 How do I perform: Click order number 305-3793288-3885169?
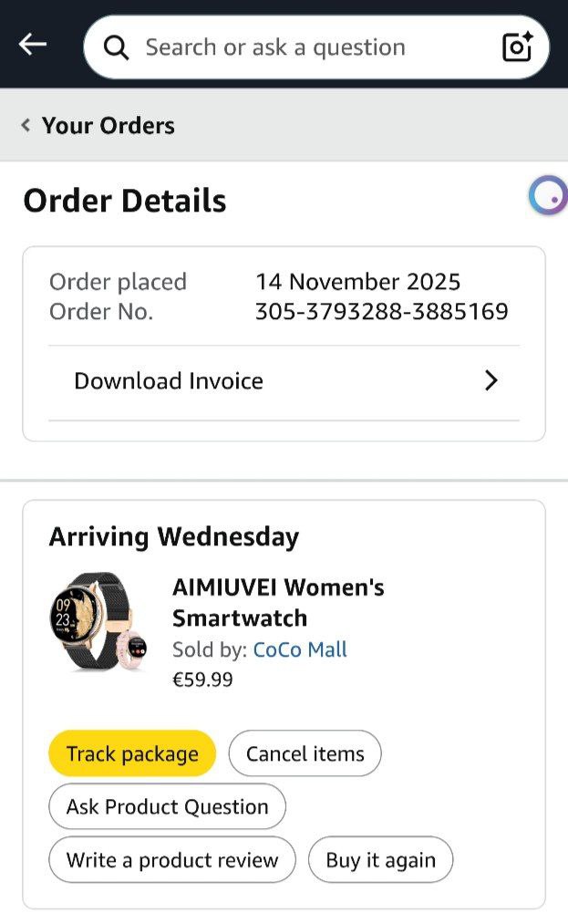(x=381, y=312)
